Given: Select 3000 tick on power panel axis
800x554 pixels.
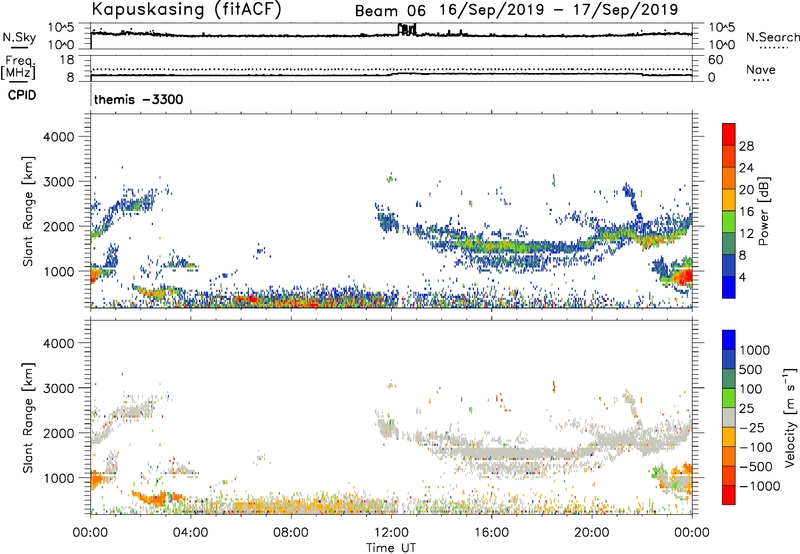Looking at the screenshot, I should tap(58, 182).
